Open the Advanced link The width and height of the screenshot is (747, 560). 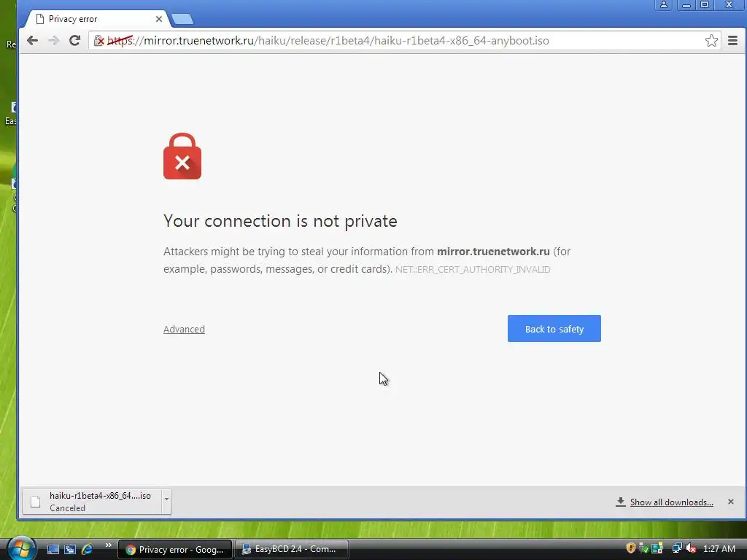coord(184,329)
